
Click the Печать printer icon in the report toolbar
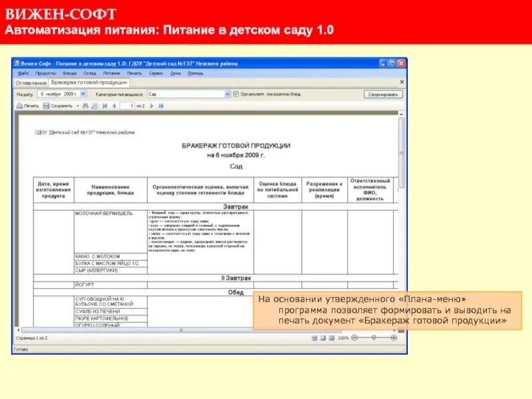pyautogui.click(x=20, y=106)
